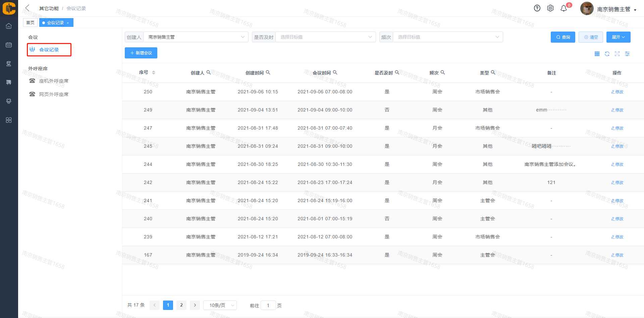The image size is (644, 318).
Task: Select 座机外呼座席 in the side menu
Action: pos(54,81)
